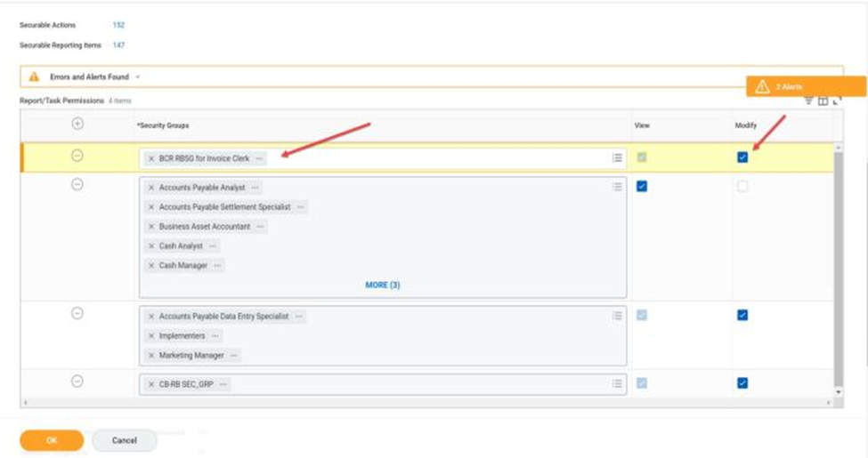The width and height of the screenshot is (868, 458).
Task: Remove the CB-RB SEC_GRP row with minus icon
Action: pyautogui.click(x=77, y=382)
